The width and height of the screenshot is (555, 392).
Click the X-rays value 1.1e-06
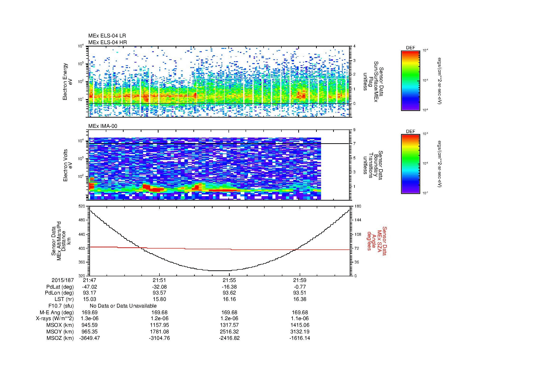300,318
